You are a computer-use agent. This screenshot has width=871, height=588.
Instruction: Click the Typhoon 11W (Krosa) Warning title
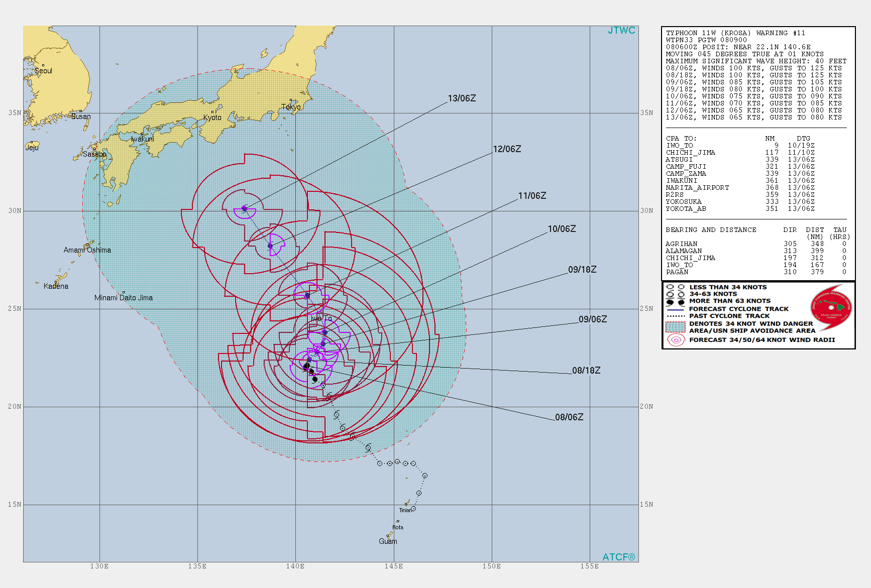coord(735,33)
